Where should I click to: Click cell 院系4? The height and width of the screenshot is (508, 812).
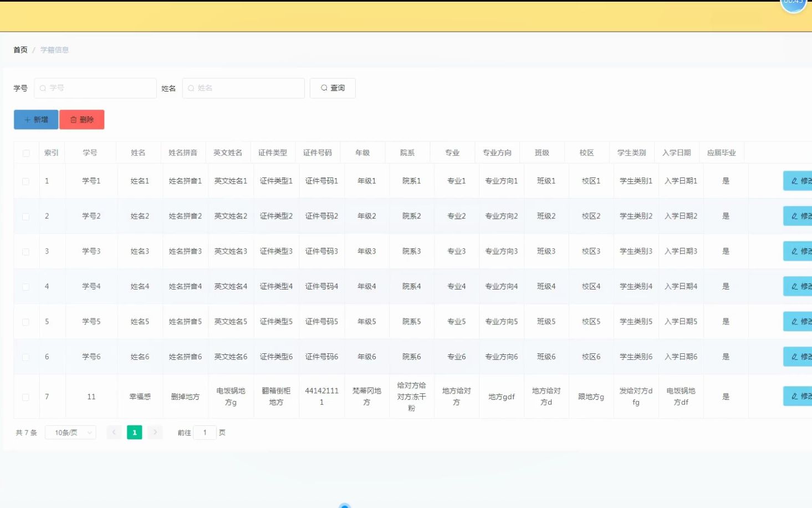click(411, 286)
